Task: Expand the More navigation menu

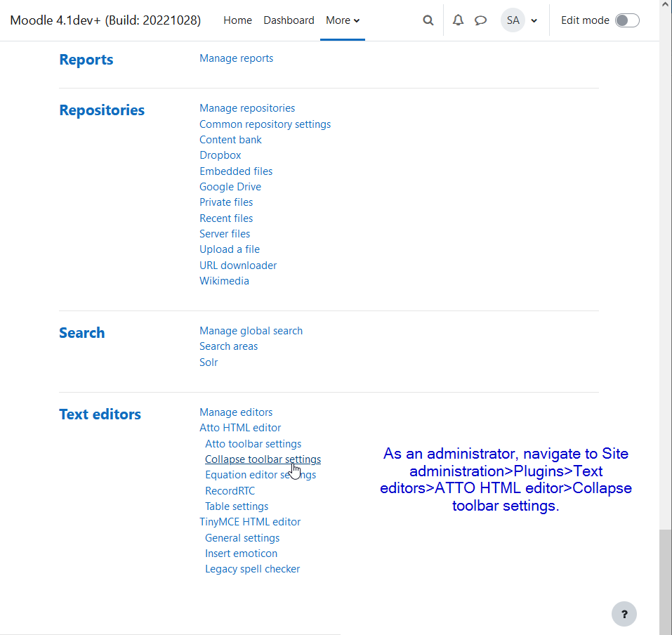Action: coord(343,20)
